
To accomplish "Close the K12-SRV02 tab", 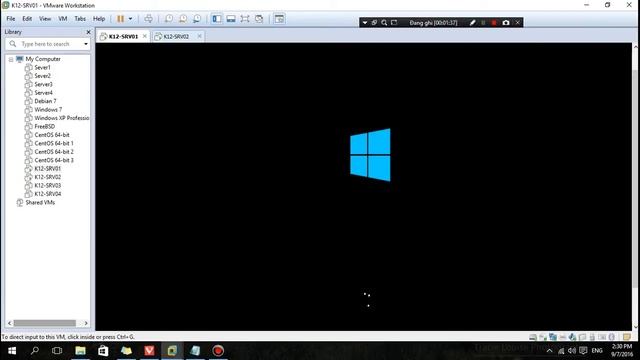I will [x=199, y=36].
